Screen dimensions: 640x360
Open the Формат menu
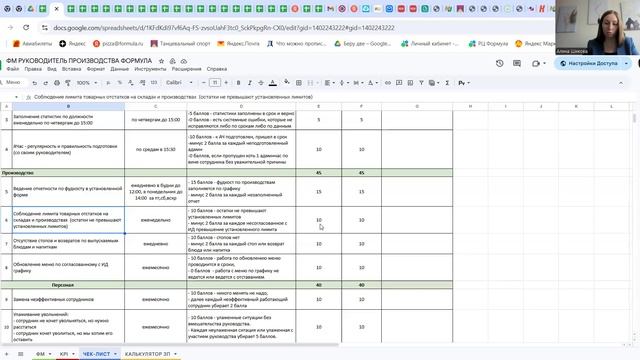pyautogui.click(x=96, y=69)
